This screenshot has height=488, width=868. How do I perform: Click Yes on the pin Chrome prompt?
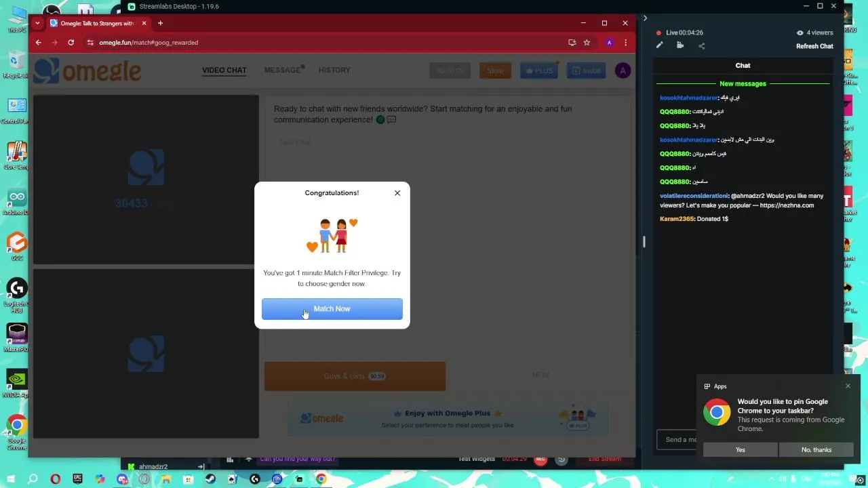[740, 449]
